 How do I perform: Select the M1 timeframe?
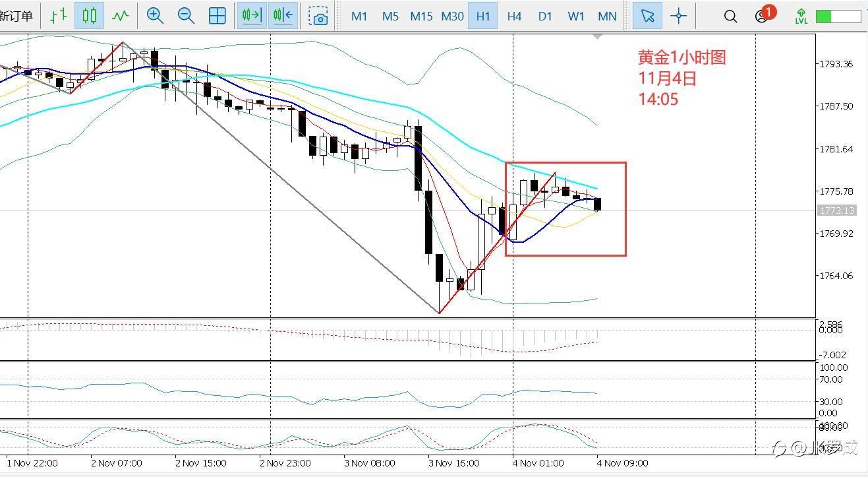point(359,16)
